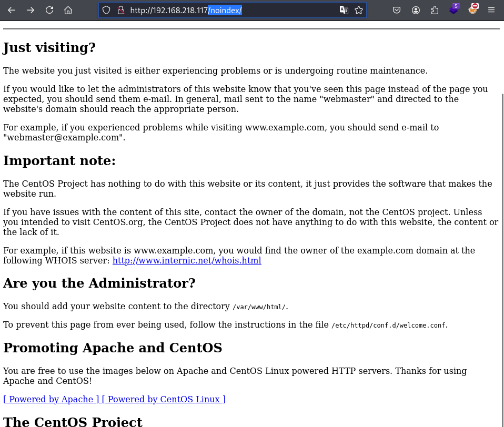Click 'The CentOS Project' heading
The width and height of the screenshot is (504, 427).
pyautogui.click(x=73, y=422)
